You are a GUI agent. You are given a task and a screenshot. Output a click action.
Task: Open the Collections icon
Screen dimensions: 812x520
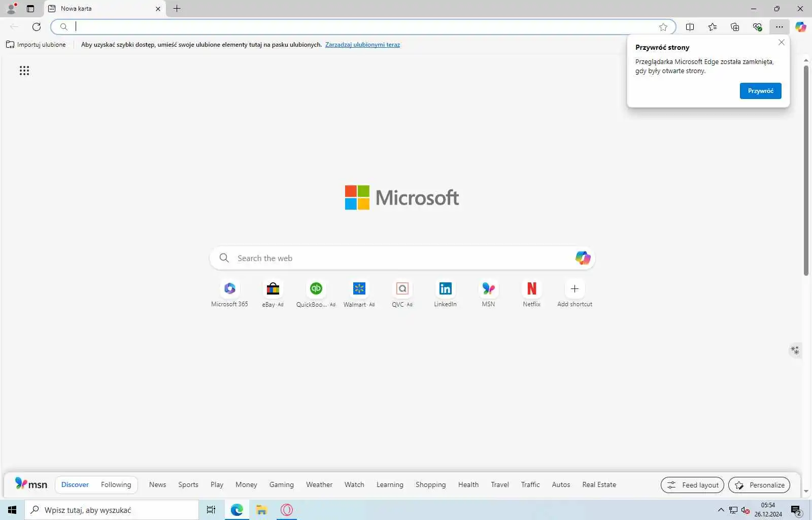(735, 27)
